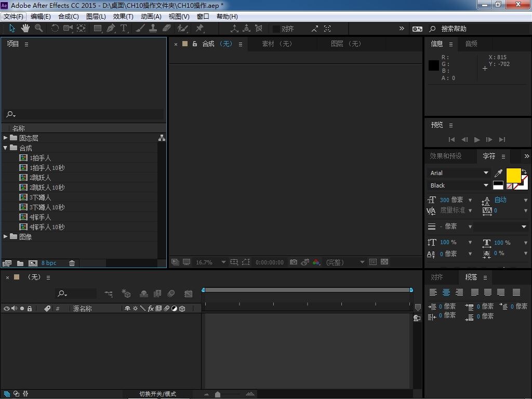Screen dimensions: 532x399
Task: Click the black and white default swatch
Action: click(x=498, y=185)
